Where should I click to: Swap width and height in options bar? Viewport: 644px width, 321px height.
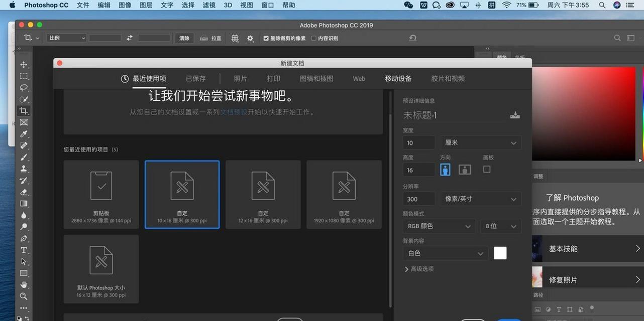point(130,38)
